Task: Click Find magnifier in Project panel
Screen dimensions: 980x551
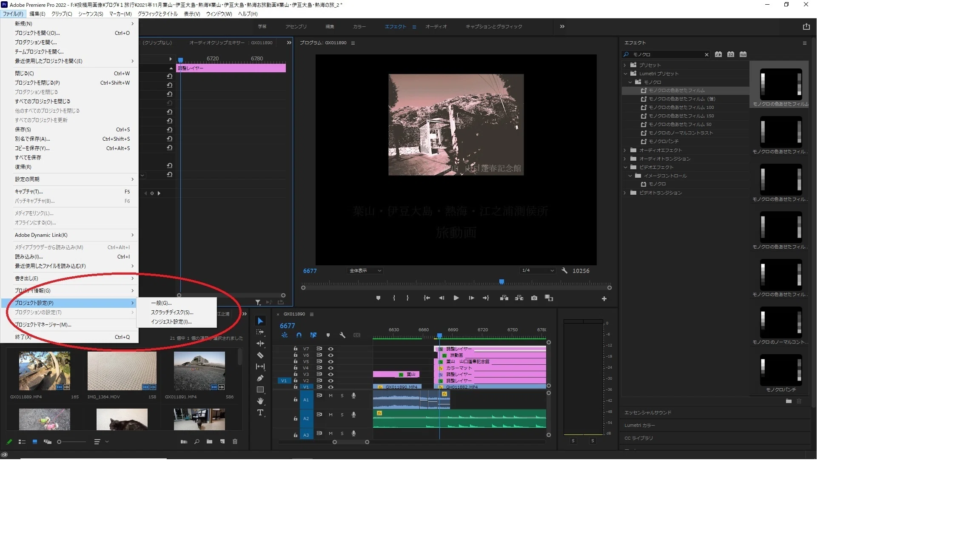Action: [x=197, y=442]
